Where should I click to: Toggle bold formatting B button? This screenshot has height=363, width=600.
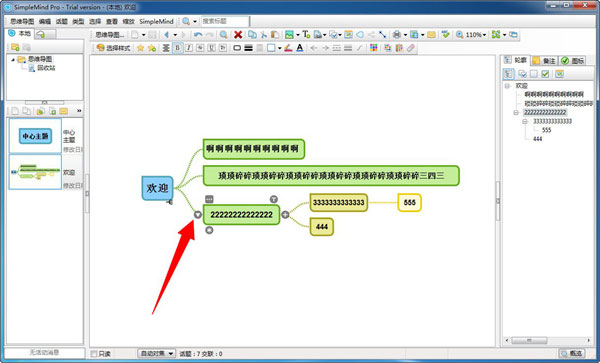coord(177,48)
